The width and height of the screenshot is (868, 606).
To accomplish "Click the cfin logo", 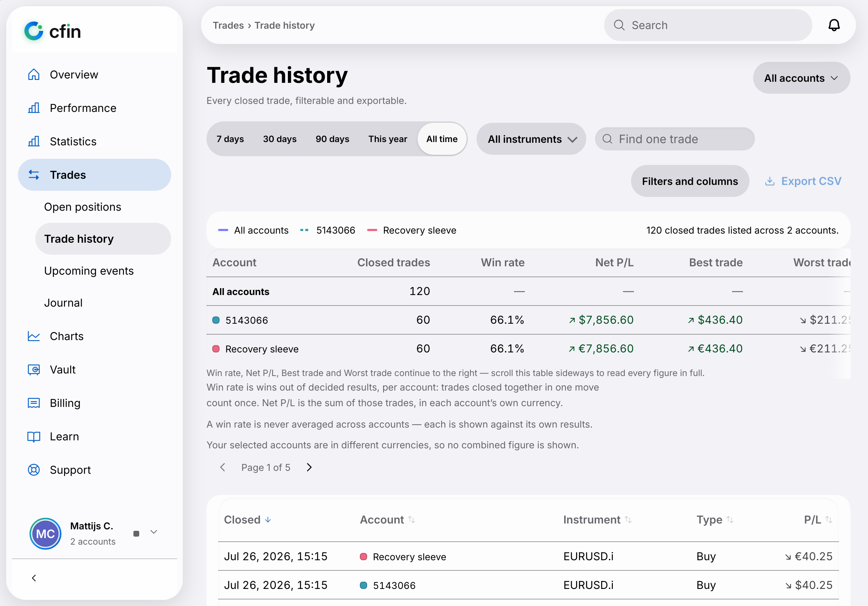I will 53,31.
